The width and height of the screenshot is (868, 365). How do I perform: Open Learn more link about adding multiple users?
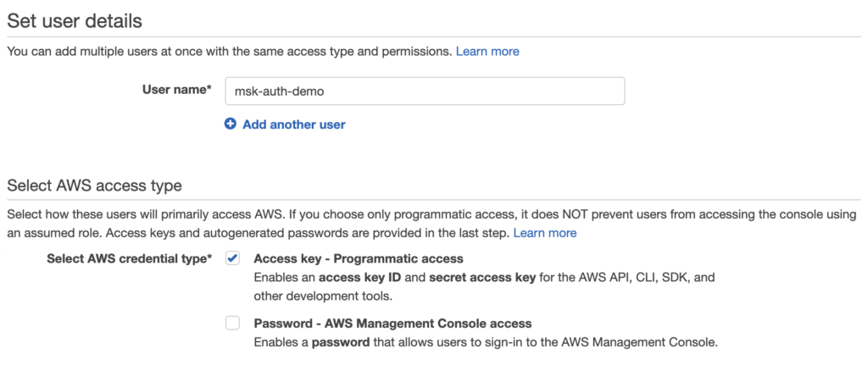tap(487, 52)
